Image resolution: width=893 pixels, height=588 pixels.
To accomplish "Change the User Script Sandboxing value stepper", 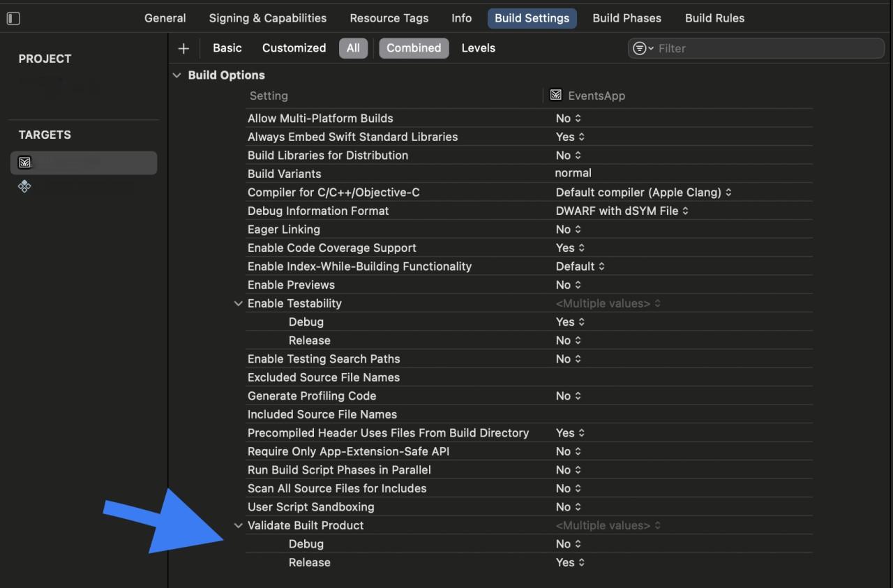I will (578, 507).
